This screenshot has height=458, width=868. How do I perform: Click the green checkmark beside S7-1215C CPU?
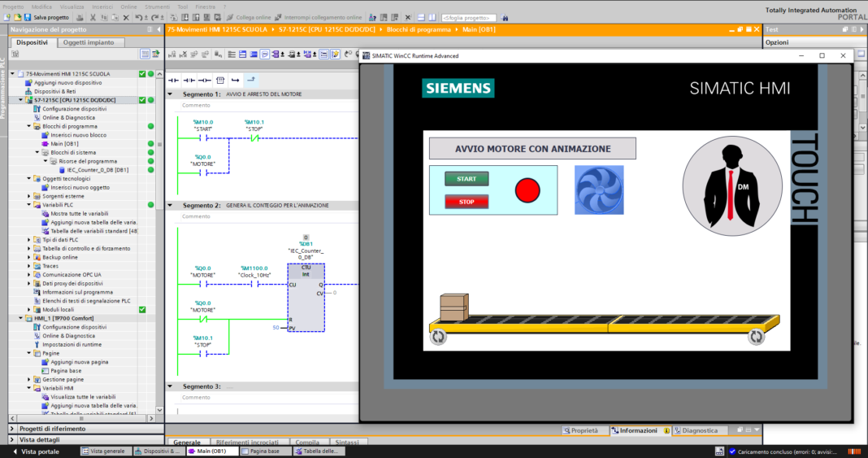(x=142, y=100)
